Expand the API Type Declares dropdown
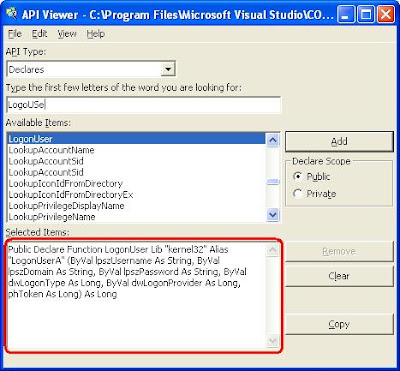 click(x=168, y=69)
